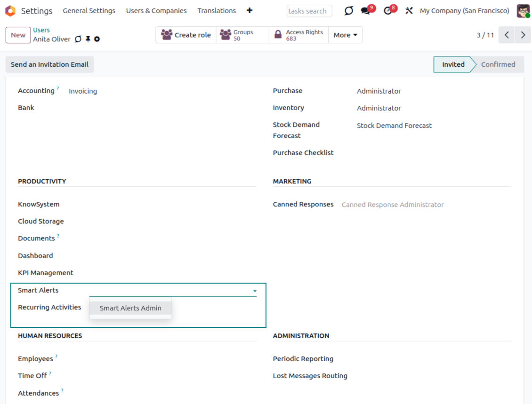Open the activities clock icon

(388, 11)
